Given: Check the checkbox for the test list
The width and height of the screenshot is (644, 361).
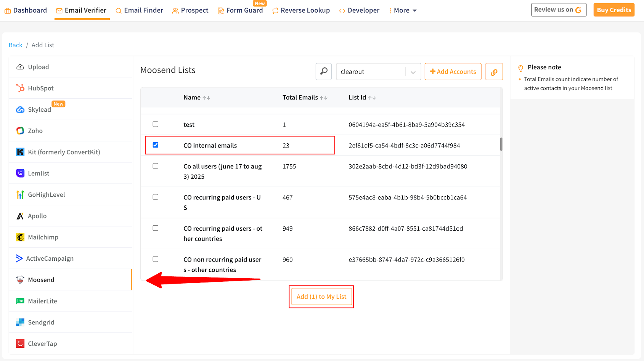Looking at the screenshot, I should pos(155,124).
